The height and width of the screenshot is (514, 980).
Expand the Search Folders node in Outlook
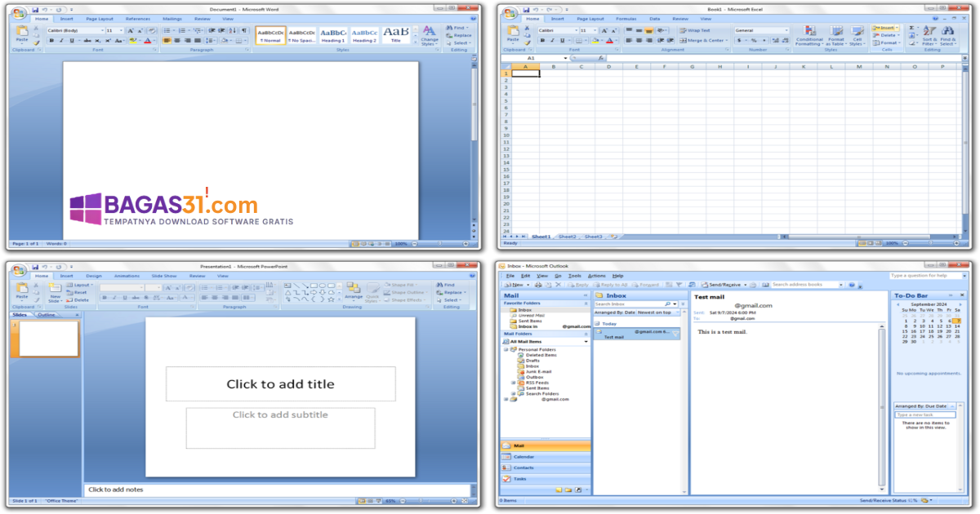[x=514, y=393]
